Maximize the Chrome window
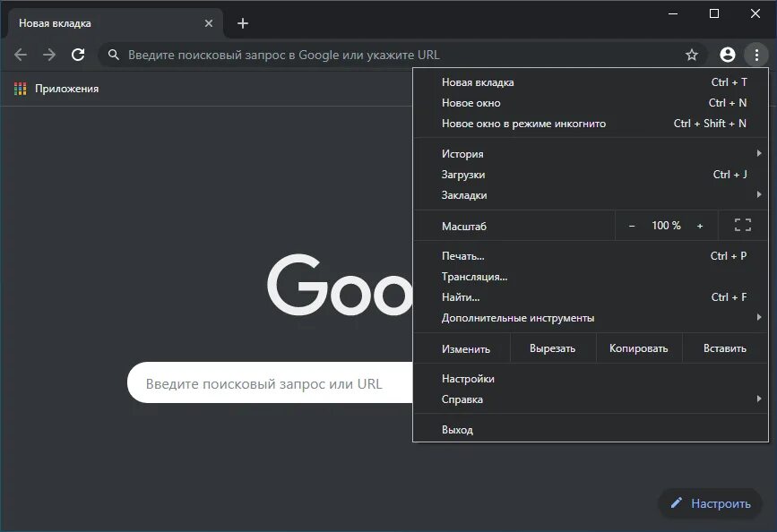 (714, 13)
